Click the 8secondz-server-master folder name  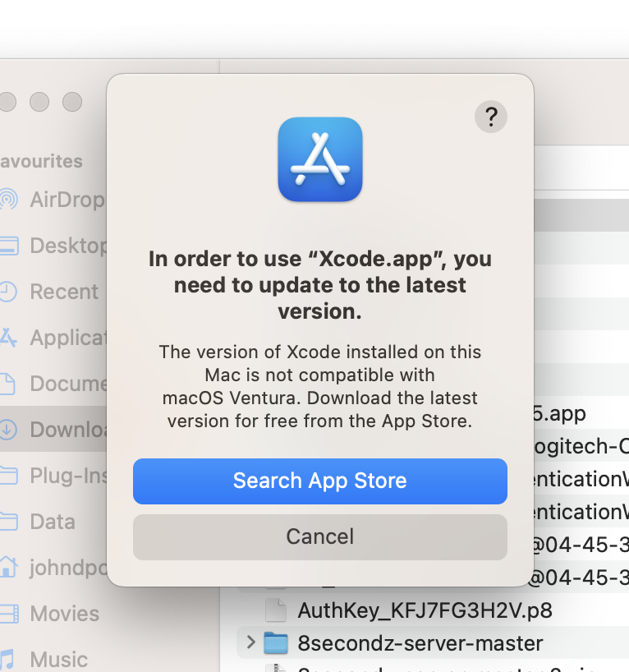419,643
